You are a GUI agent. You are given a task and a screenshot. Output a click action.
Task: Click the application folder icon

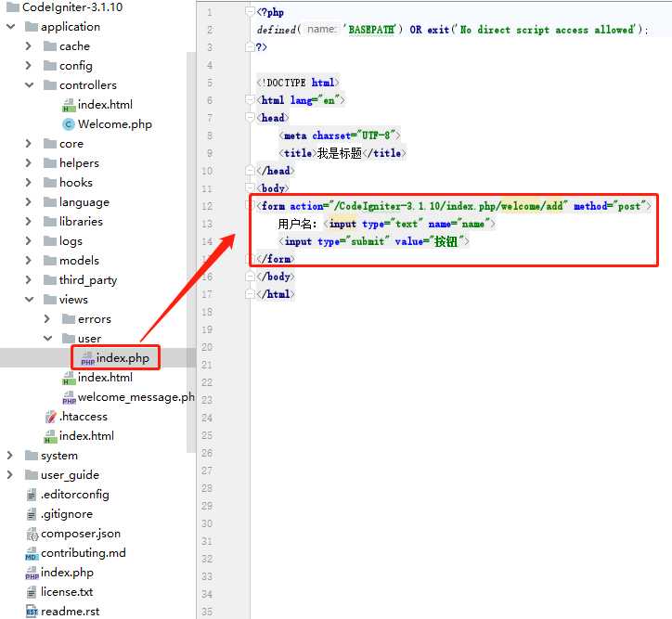(x=32, y=27)
